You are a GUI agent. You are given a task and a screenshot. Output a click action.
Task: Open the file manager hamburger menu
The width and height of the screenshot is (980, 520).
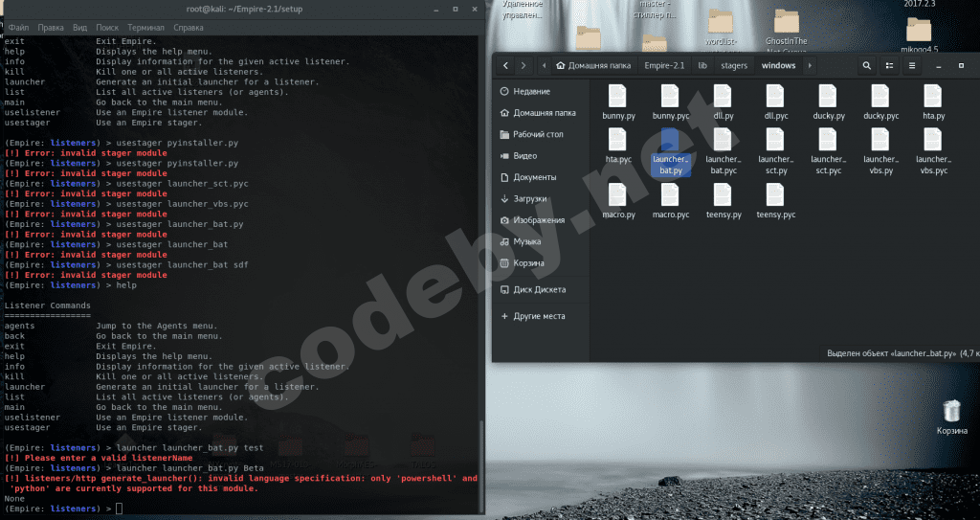pyautogui.click(x=912, y=65)
